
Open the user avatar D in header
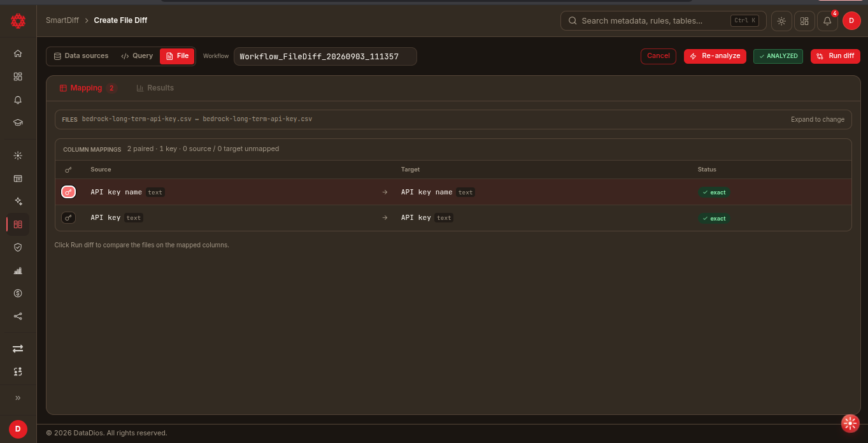(x=851, y=21)
